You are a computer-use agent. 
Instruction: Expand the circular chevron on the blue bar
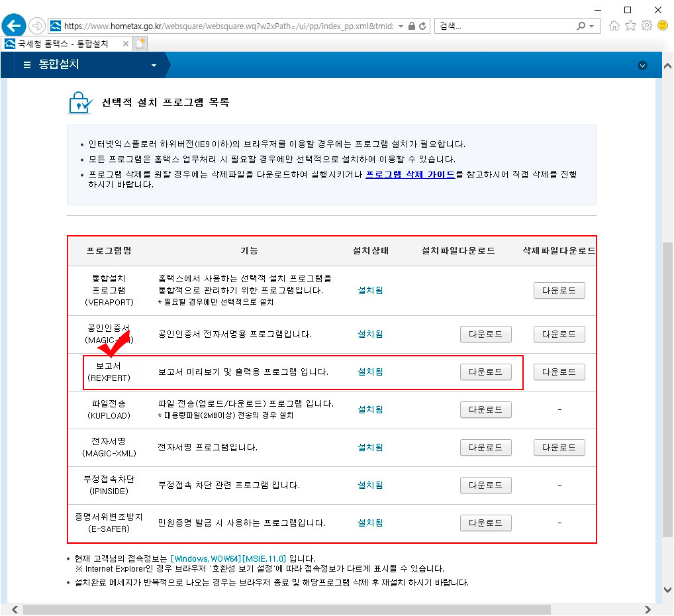click(x=642, y=65)
